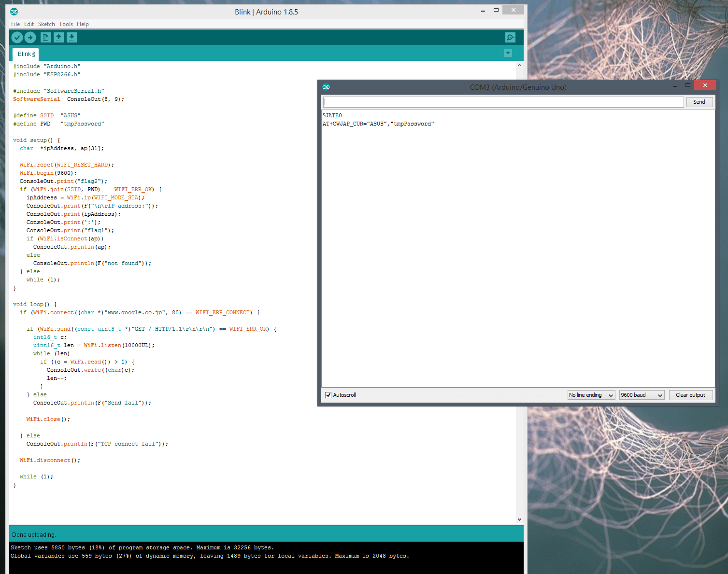Save the sketch with the Save icon
The height and width of the screenshot is (574, 728).
(71, 37)
